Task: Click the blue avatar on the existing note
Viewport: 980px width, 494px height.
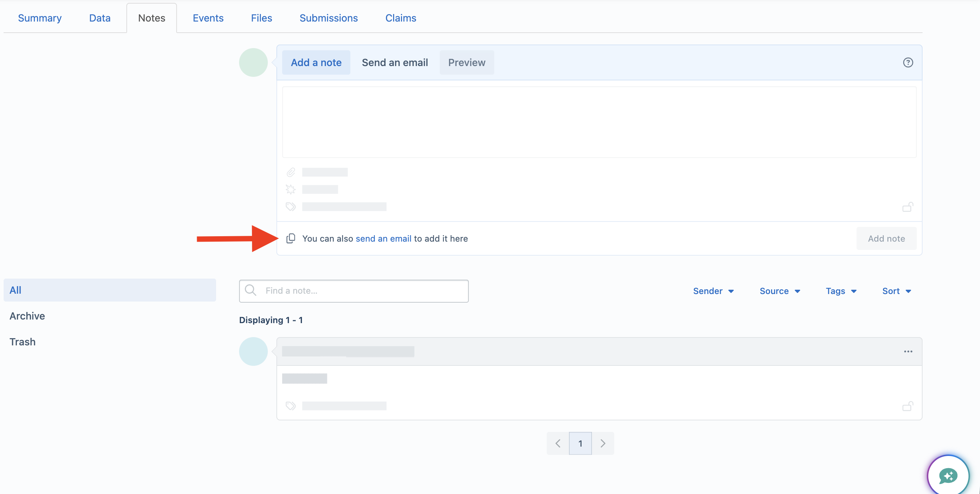Action: pyautogui.click(x=253, y=351)
